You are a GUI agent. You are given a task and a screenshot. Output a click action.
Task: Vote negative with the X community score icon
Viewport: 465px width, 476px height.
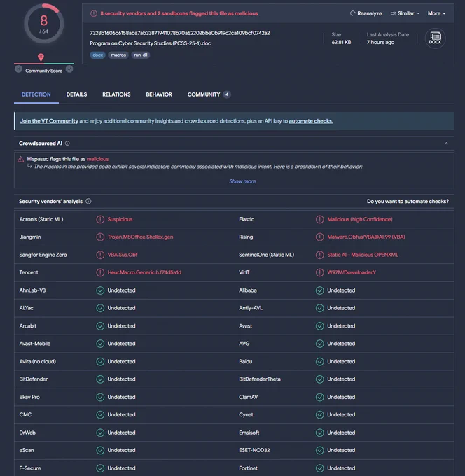[18, 69]
